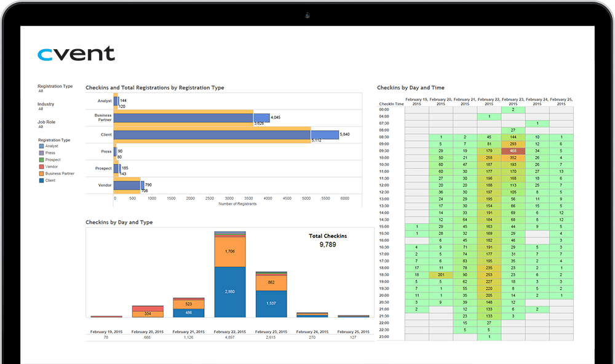This screenshot has height=364, width=615.
Task: Click the 1,706 orange segment in stacked bar
Action: coord(229,251)
